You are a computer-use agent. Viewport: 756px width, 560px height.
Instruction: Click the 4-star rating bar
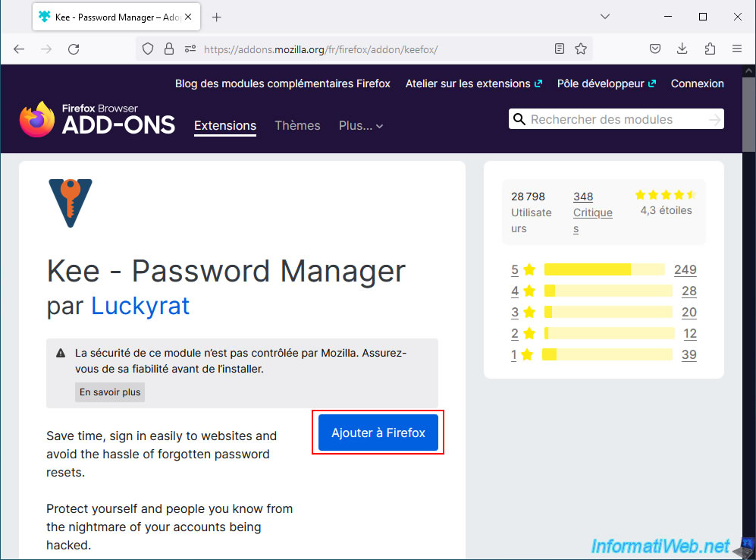click(608, 291)
